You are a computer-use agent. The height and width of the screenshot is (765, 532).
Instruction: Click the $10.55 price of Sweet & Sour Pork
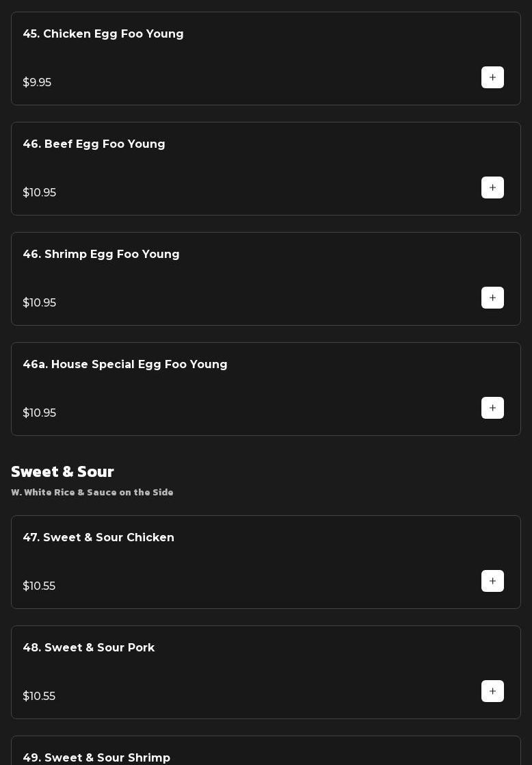coord(39,697)
